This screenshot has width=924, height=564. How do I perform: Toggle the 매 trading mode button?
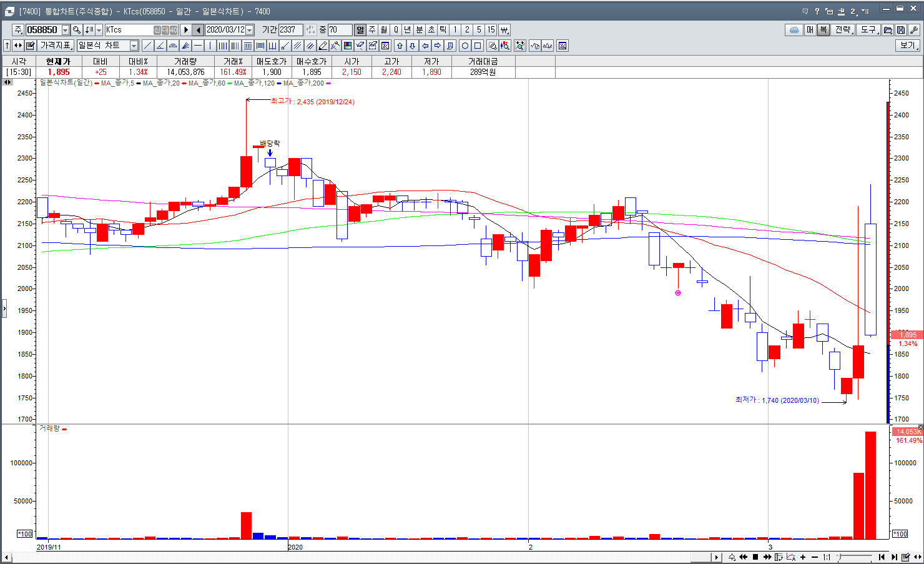[x=810, y=30]
